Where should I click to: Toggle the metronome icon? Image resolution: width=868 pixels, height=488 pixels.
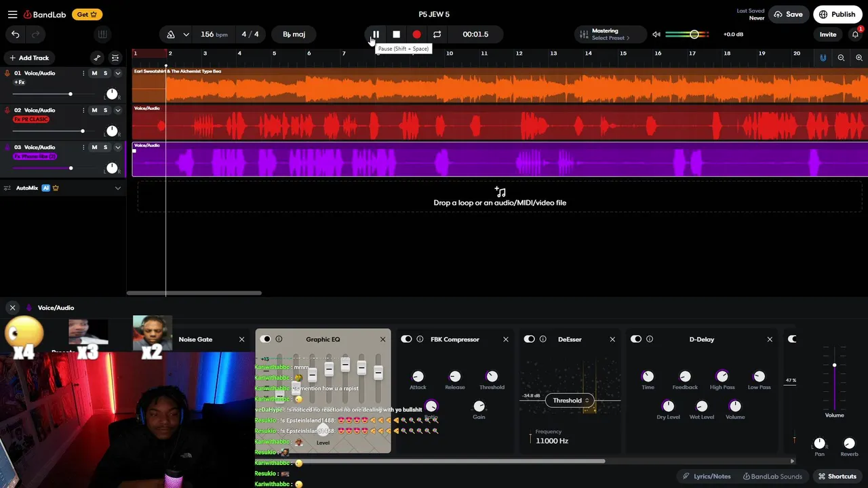171,35
